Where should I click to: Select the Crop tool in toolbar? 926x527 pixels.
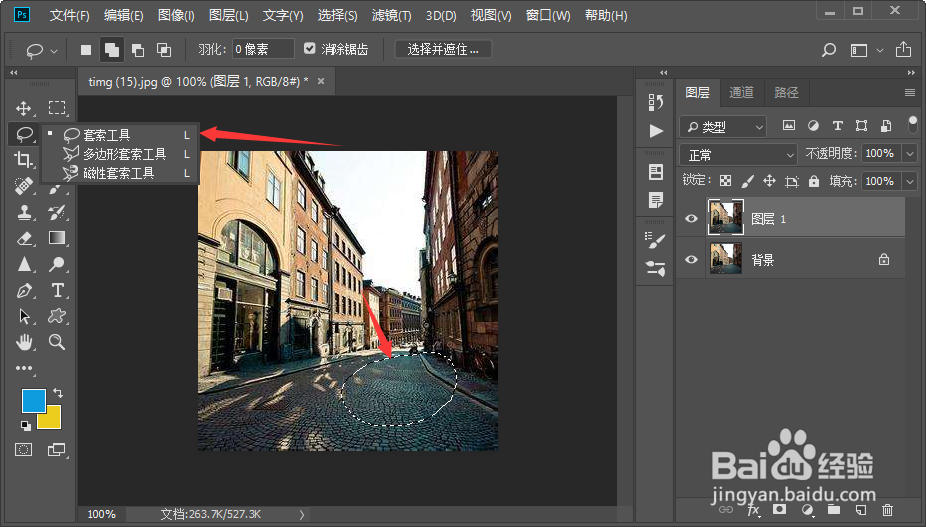click(24, 160)
